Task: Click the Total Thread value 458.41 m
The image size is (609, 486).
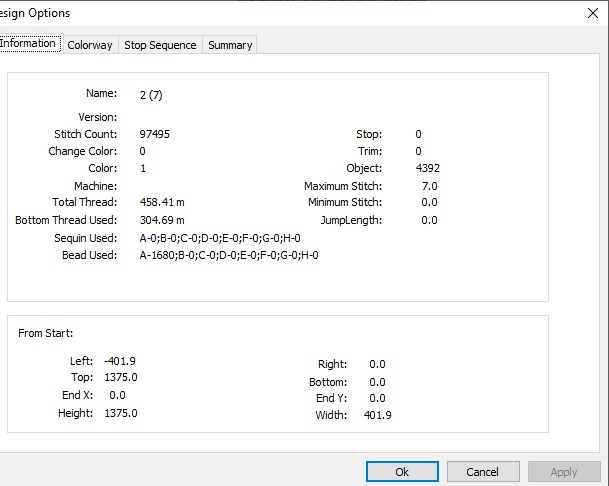Action: point(162,202)
